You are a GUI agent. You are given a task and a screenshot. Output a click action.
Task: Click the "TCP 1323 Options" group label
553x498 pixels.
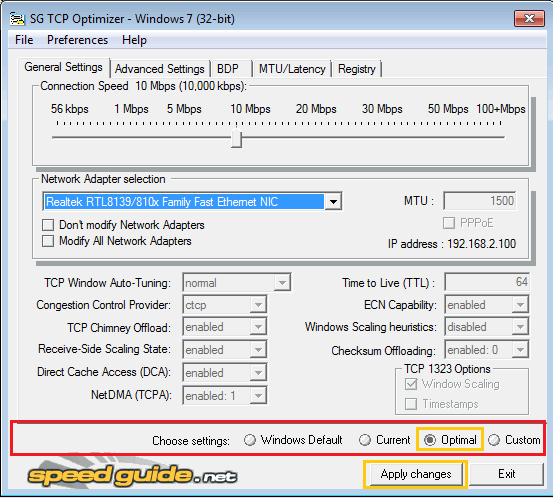447,369
